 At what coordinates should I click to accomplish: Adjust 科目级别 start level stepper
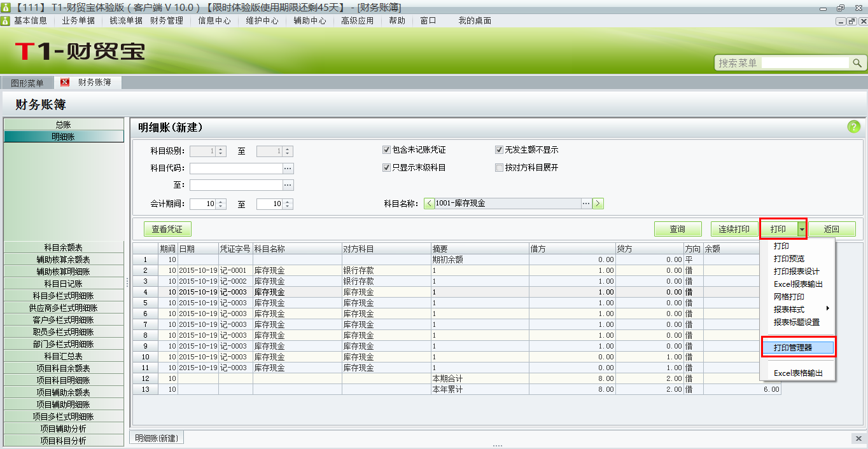[x=221, y=151]
